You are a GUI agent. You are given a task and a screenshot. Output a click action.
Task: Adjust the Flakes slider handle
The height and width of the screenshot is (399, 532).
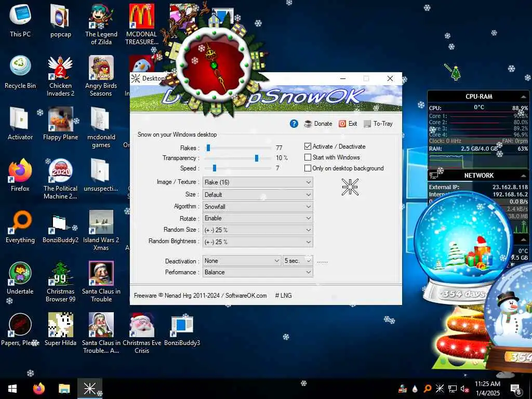click(208, 148)
